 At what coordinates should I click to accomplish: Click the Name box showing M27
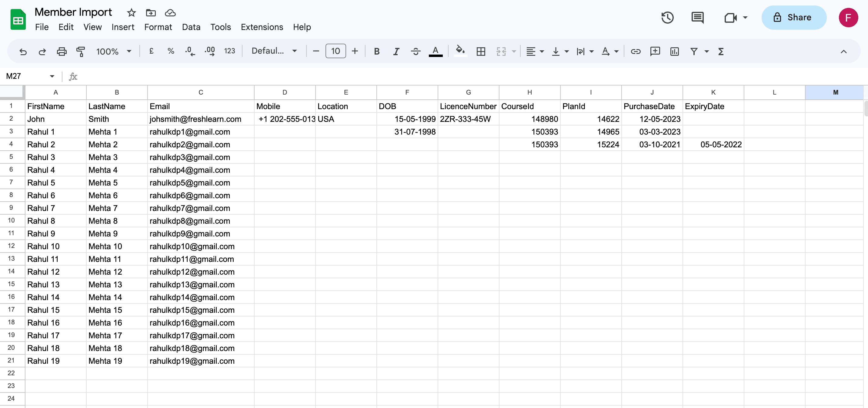(x=30, y=76)
